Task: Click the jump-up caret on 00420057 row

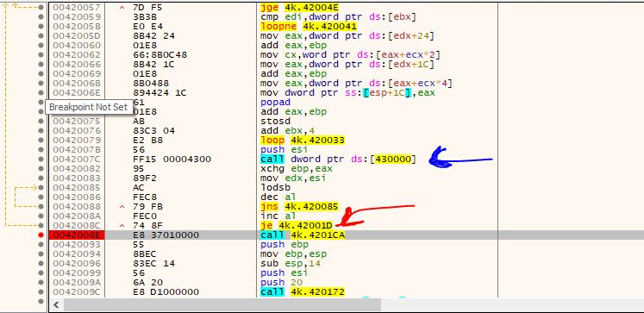Action: 122,8
